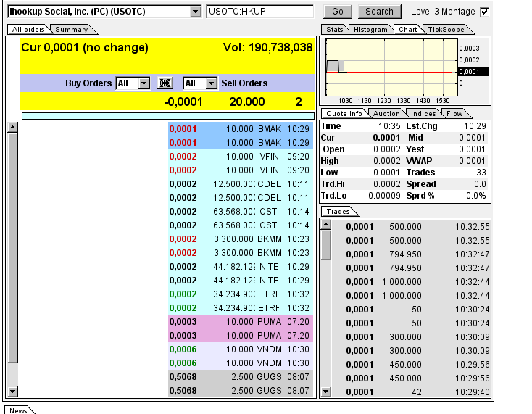Open the News tab at bottom
The width and height of the screenshot is (532, 414).
pos(18,410)
